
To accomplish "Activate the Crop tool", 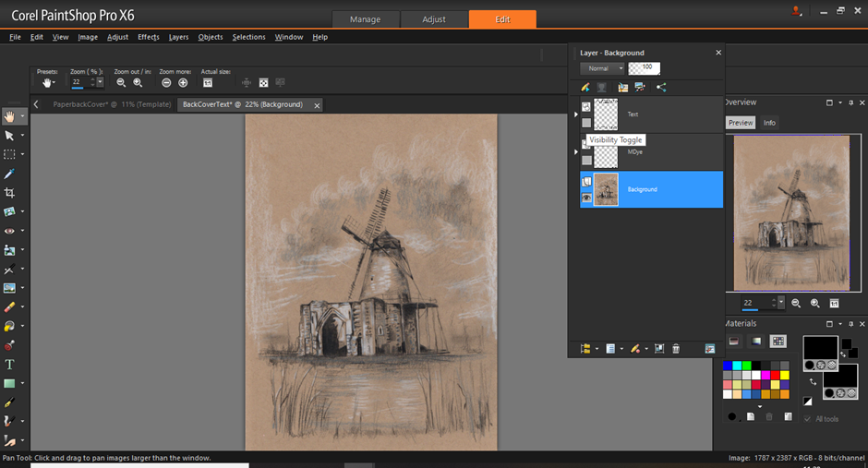I will [x=9, y=193].
